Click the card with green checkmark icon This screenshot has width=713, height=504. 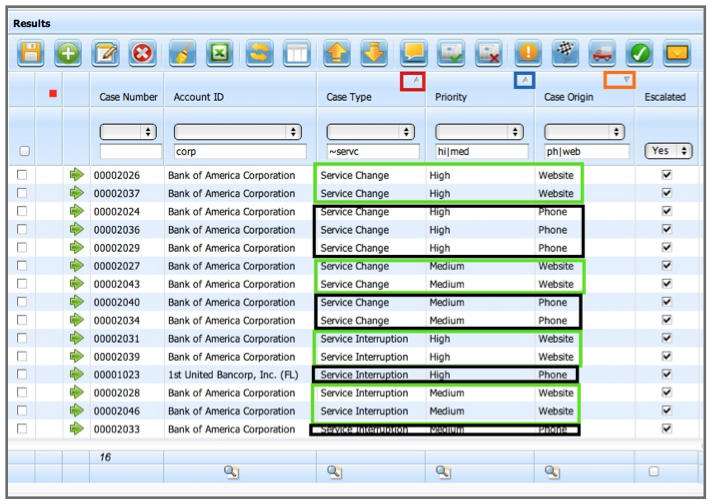tap(451, 53)
